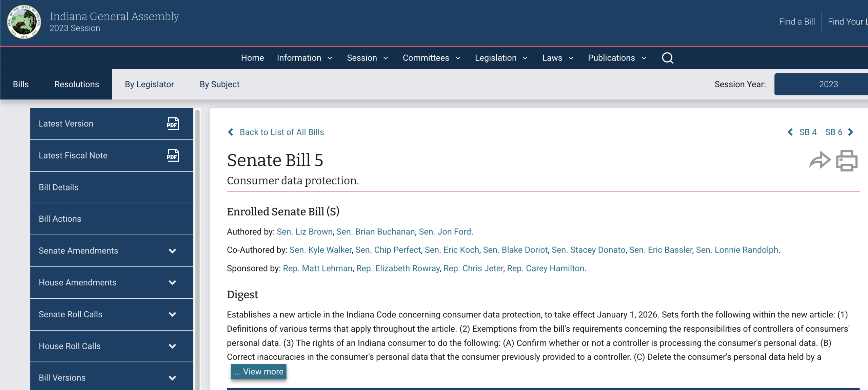
Task: Open the Latest Version PDF icon
Action: click(x=172, y=124)
